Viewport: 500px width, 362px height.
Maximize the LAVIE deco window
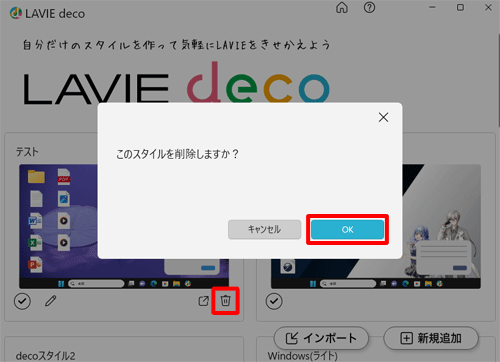click(460, 7)
